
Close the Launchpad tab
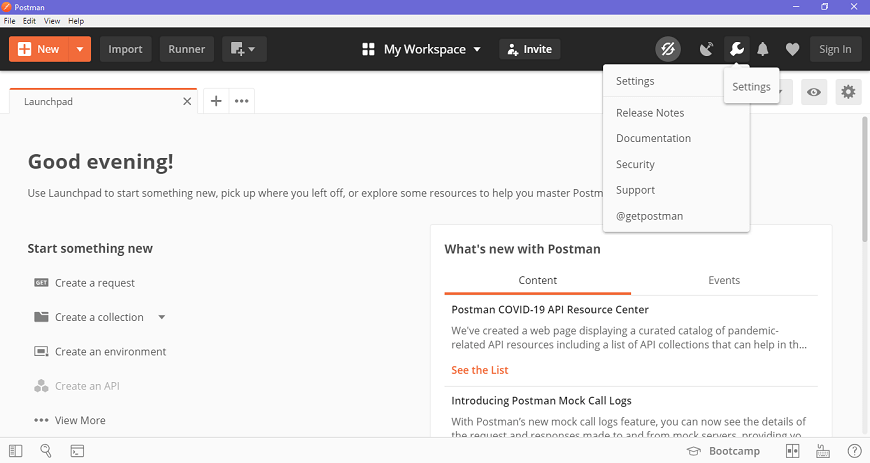[x=187, y=102]
